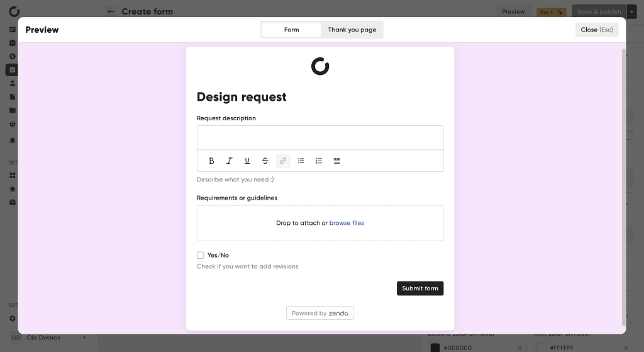Insert a bulleted list in the editor
The height and width of the screenshot is (352, 644).
click(x=301, y=161)
